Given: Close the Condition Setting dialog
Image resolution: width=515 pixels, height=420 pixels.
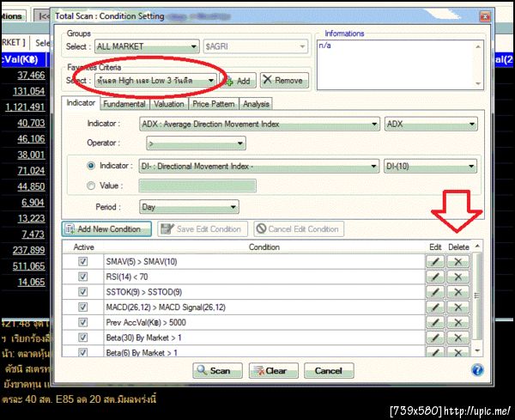Looking at the screenshot, I should 485,16.
